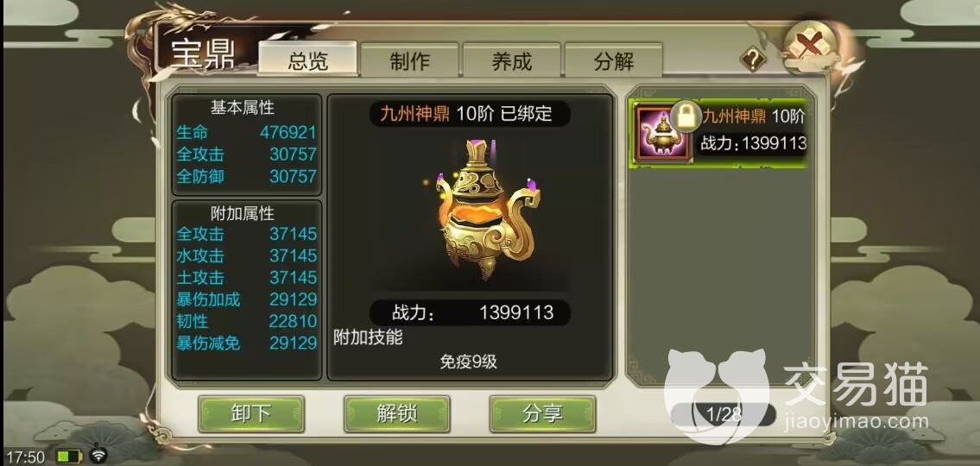Open the question mark help icon
The width and height of the screenshot is (980, 466).
pos(753,60)
